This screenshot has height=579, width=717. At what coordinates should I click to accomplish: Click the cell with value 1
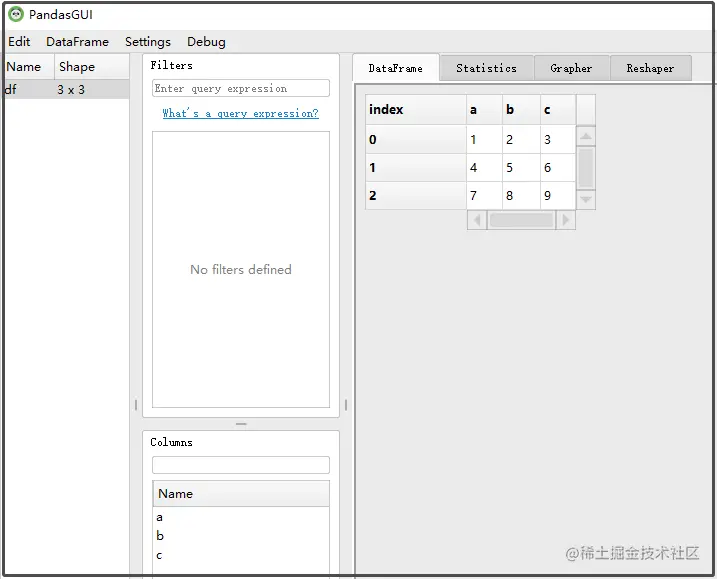click(484, 139)
